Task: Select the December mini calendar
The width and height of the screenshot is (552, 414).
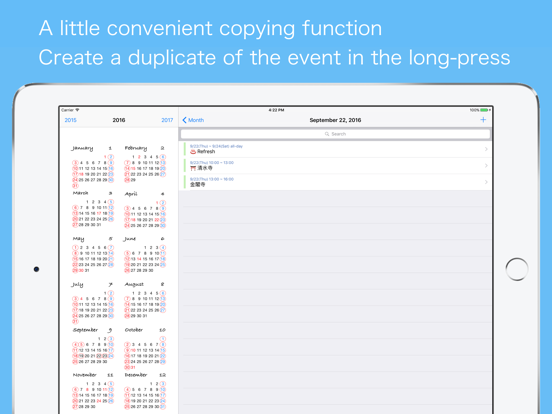Action: point(145,391)
